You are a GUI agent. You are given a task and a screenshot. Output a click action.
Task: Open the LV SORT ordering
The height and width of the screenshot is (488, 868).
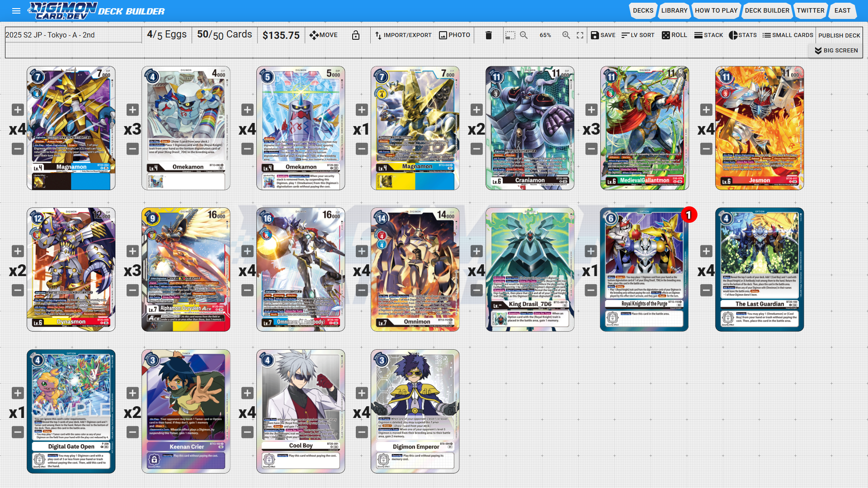(637, 35)
